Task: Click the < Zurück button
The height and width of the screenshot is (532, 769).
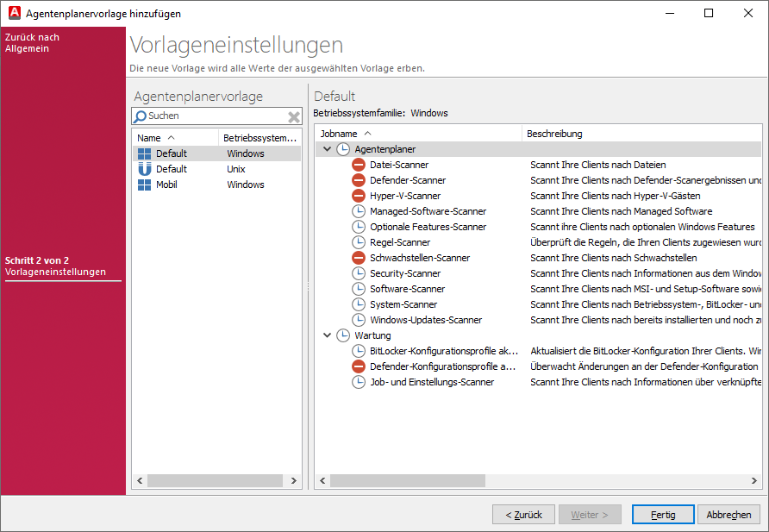Action: 523,515
